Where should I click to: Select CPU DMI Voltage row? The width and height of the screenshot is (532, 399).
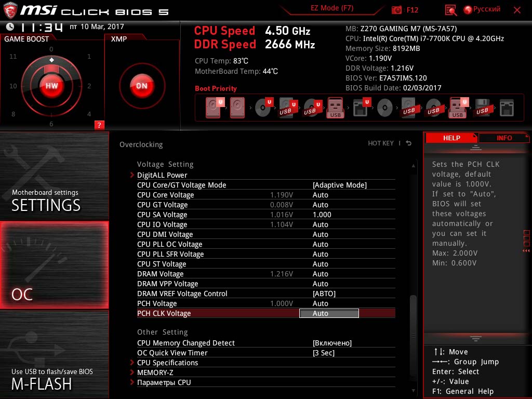pos(266,234)
